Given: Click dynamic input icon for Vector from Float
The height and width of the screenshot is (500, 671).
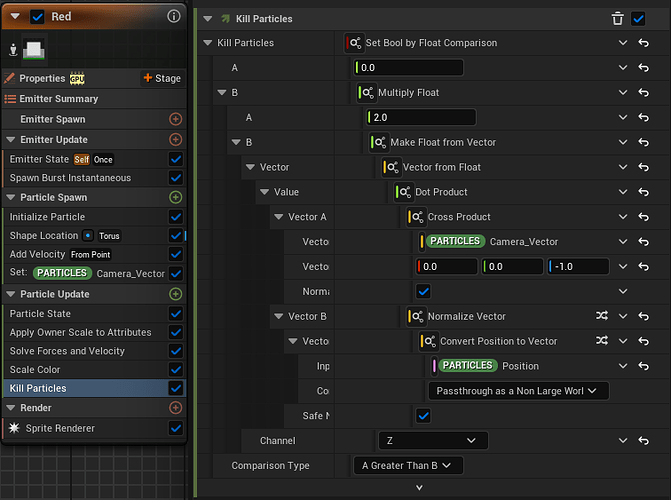Looking at the screenshot, I should pos(391,167).
